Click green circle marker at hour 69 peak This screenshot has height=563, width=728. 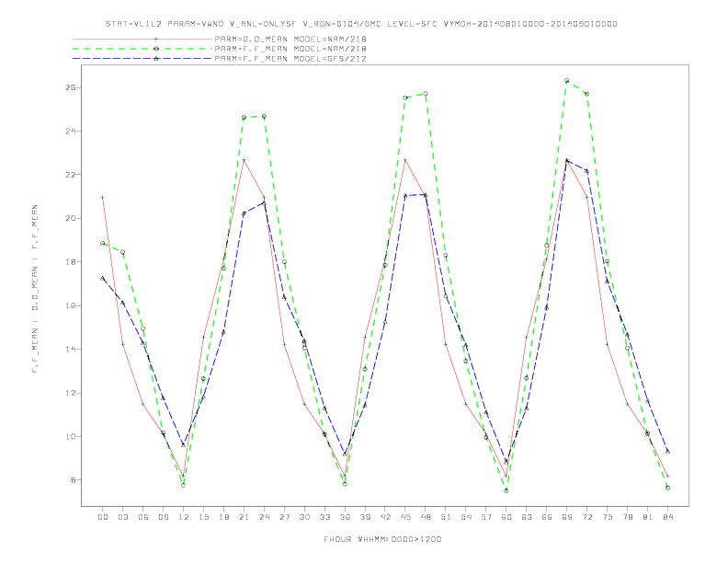pyautogui.click(x=567, y=81)
